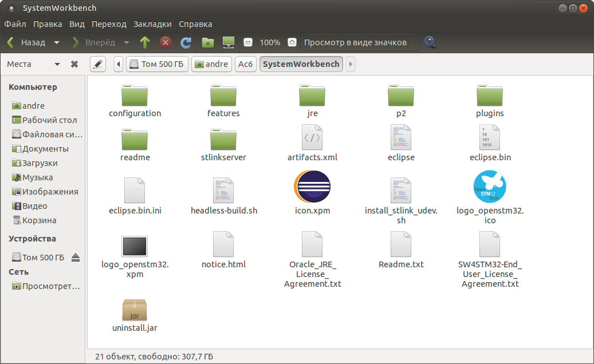Viewport: 594px width, 364px height.
Task: Click the green up-arrow parent folder icon
Action: pos(145,42)
